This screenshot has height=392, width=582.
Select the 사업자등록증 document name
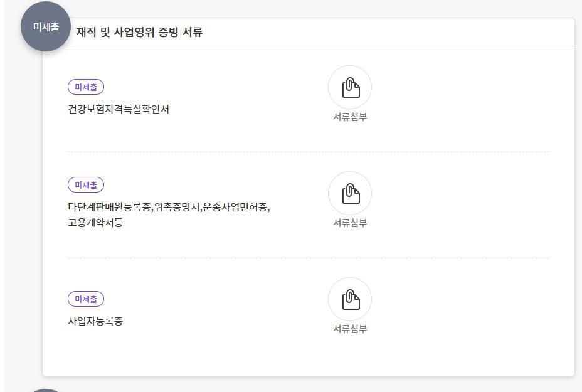(95, 321)
